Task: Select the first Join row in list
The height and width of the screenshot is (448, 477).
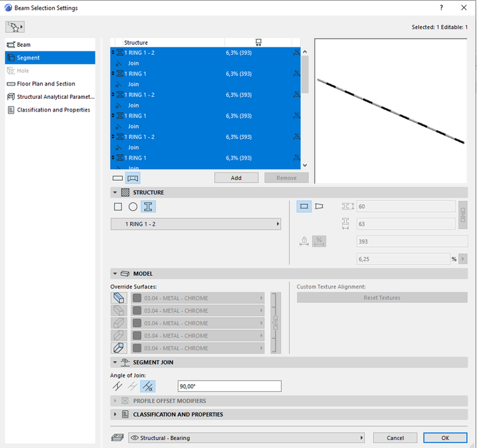Action: tap(205, 63)
